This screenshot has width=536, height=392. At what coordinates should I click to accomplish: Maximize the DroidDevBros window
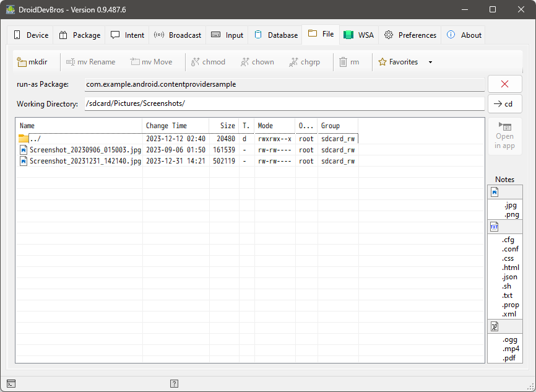click(493, 9)
